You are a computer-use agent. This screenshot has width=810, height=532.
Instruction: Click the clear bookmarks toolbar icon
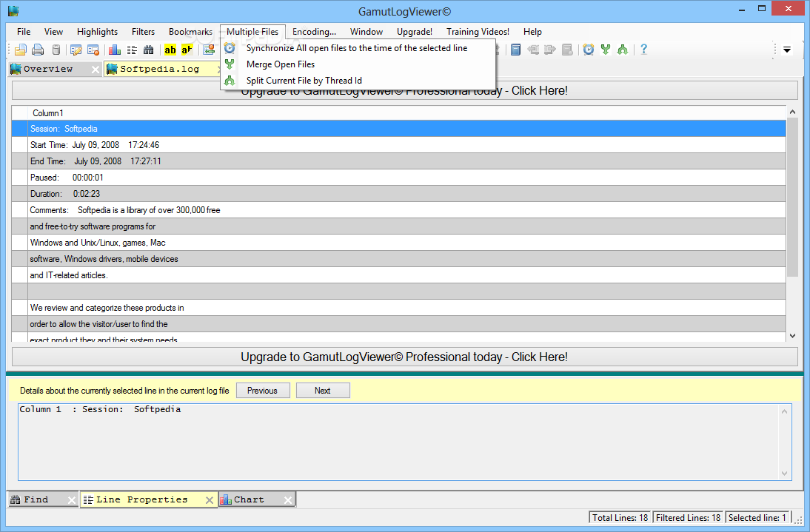[x=567, y=50]
